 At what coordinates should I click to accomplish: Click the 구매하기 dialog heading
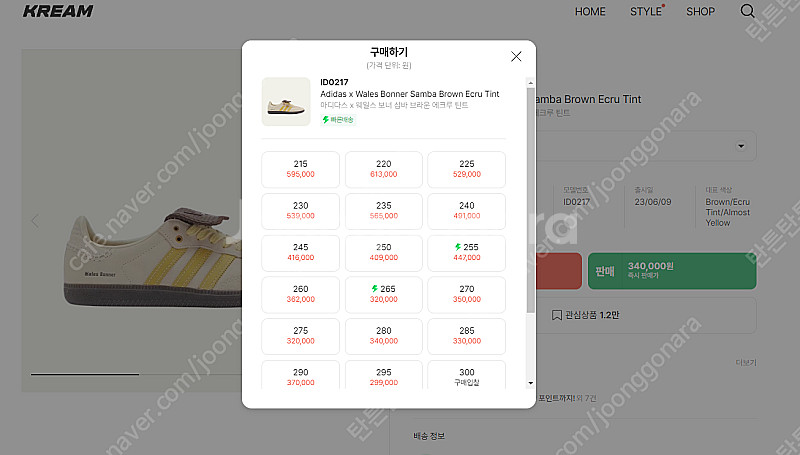click(389, 52)
